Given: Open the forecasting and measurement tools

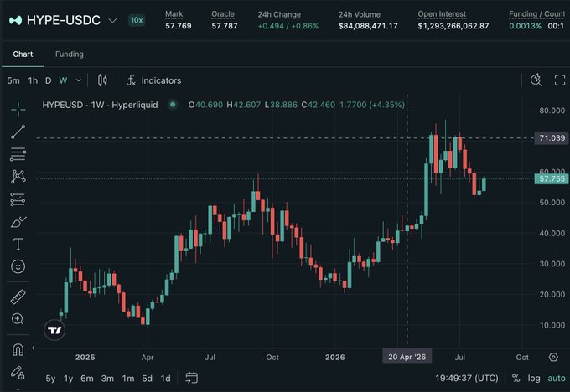Looking at the screenshot, I should coord(18,199).
